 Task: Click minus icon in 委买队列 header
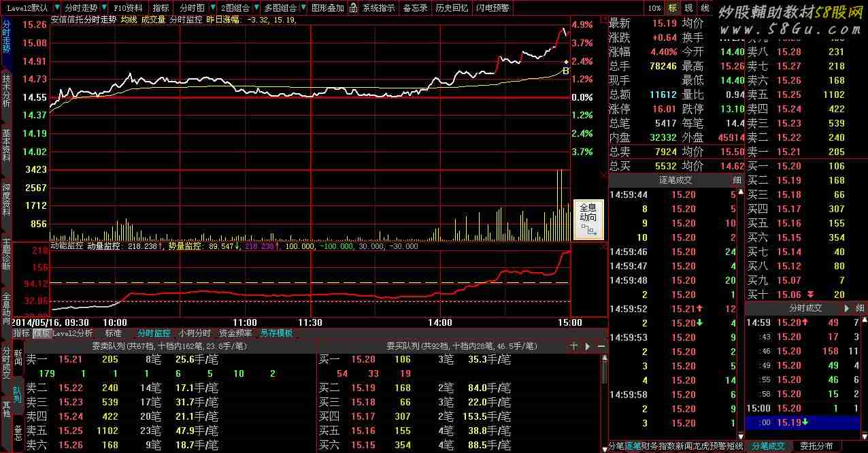tap(601, 346)
